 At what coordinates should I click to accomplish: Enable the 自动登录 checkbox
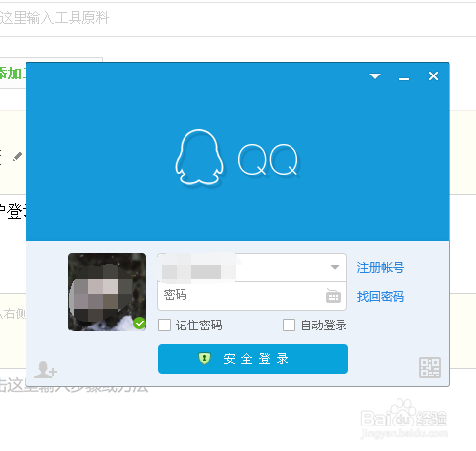pos(289,326)
